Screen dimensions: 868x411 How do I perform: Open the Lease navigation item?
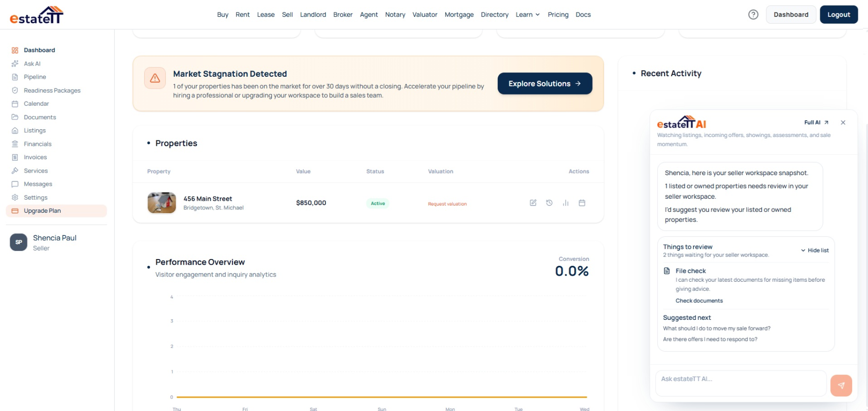tap(266, 14)
